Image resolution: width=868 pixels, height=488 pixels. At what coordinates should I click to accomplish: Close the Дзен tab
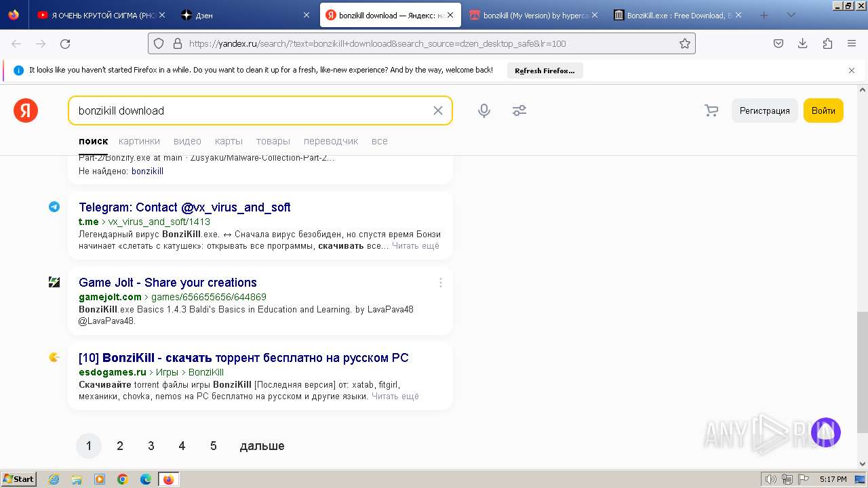[x=307, y=15]
